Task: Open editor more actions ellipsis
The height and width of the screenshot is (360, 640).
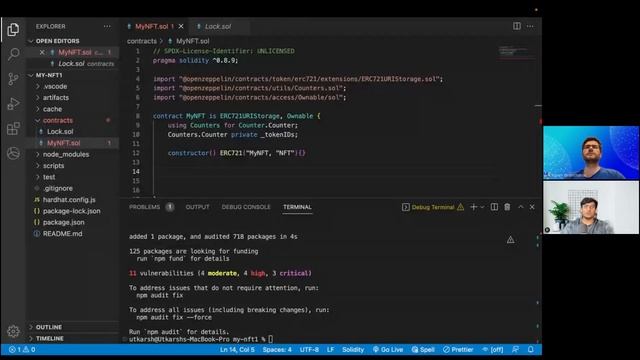Action: coord(530,26)
